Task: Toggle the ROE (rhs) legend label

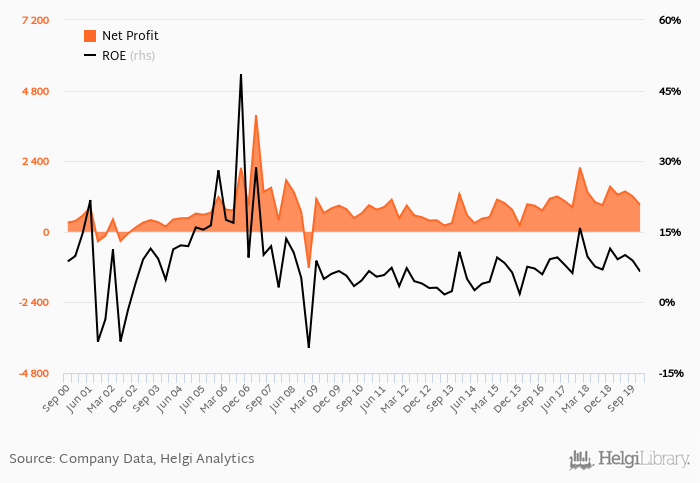Action: 128,55
